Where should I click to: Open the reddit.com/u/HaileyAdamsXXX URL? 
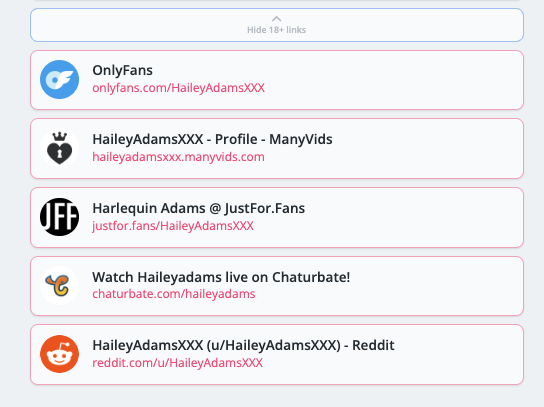click(x=177, y=363)
